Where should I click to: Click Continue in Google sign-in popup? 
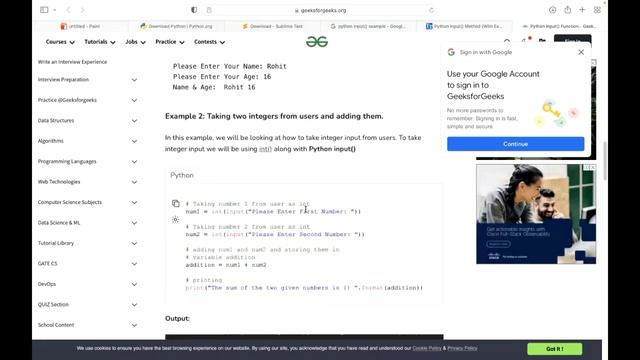click(515, 144)
